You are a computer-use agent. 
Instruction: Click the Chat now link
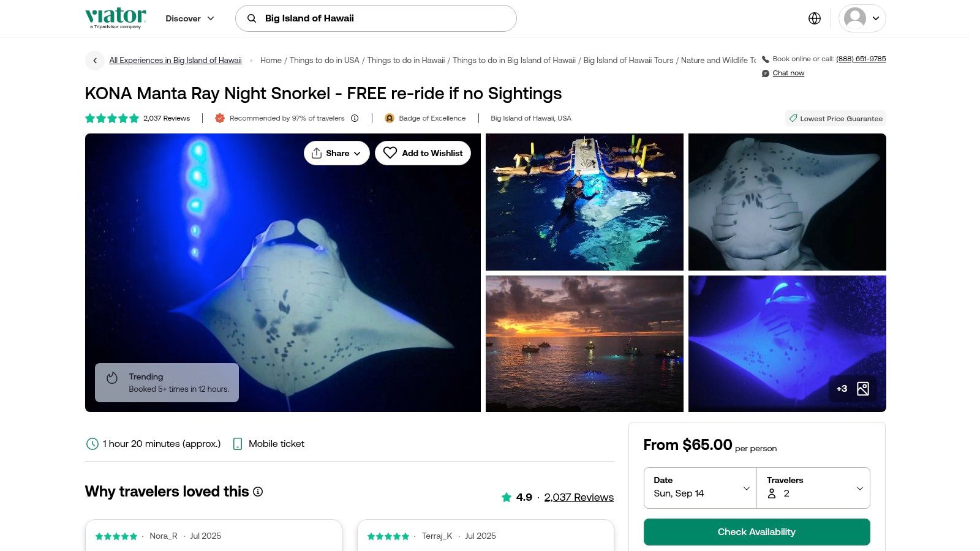click(788, 73)
